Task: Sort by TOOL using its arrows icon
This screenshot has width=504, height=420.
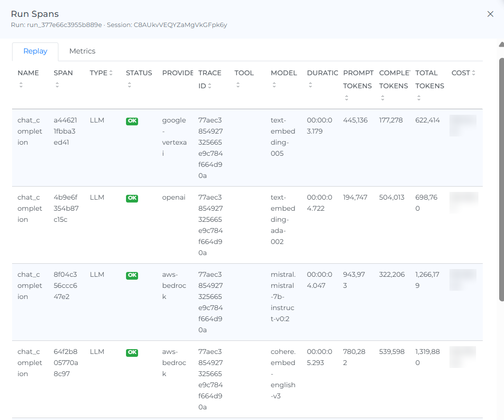Action: (238, 85)
